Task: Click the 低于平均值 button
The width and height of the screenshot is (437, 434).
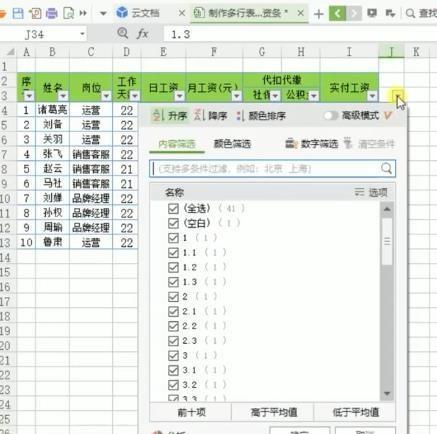Action: [355, 413]
